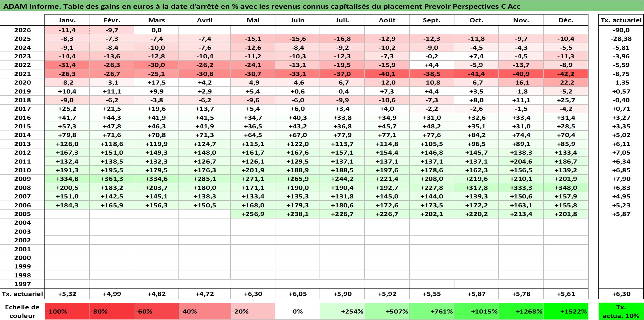Select the 2026 row label
Viewport: 644px width, 320px height.
[x=23, y=30]
